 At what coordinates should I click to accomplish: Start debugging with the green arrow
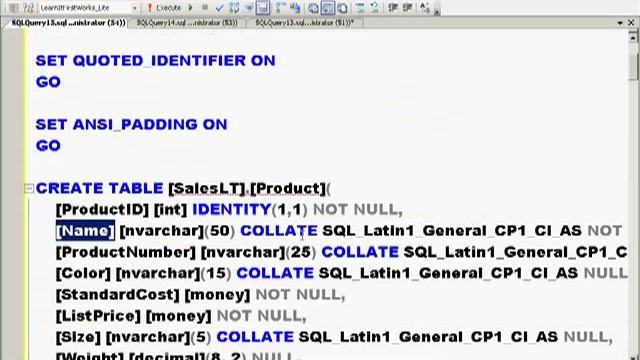tap(190, 7)
